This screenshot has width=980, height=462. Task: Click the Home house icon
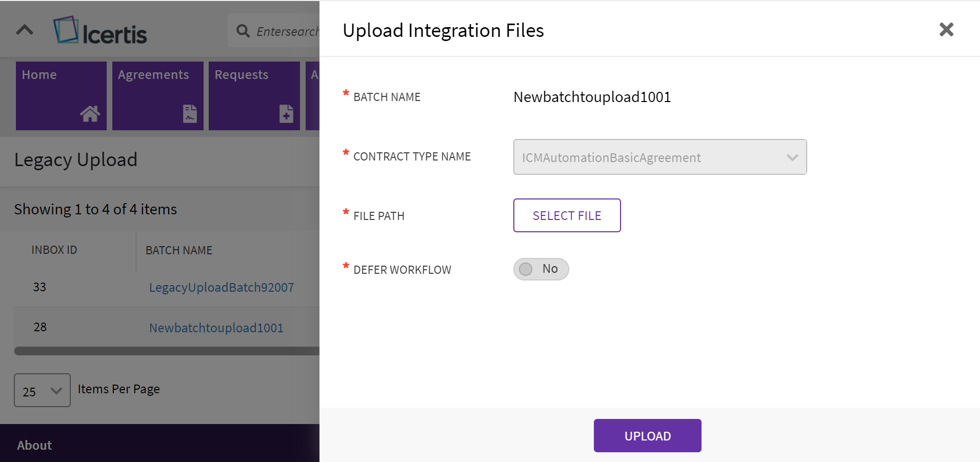90,113
